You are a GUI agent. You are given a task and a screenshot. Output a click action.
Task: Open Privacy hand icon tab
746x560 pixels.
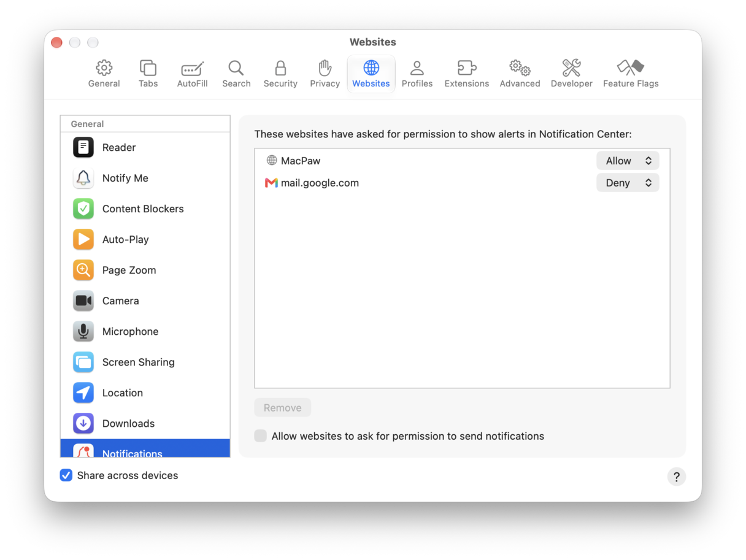[x=325, y=74]
